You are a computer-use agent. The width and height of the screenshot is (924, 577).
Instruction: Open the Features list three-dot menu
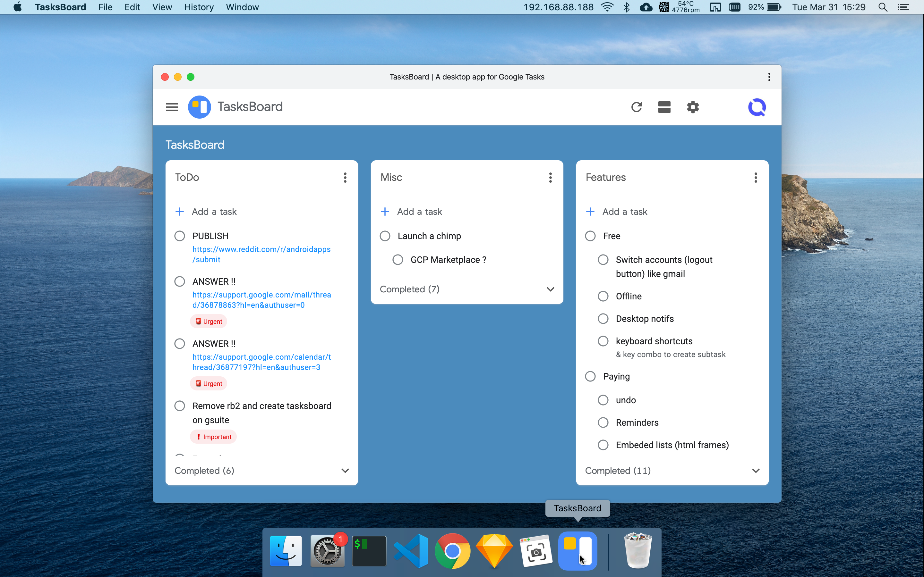click(x=756, y=178)
